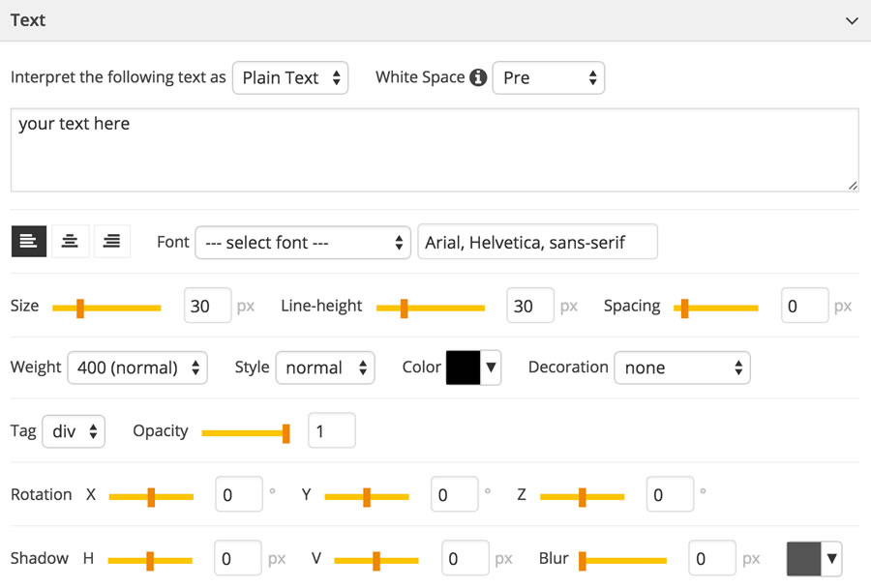871x588 pixels.
Task: Collapse the Text panel with the chevron
Action: (x=852, y=21)
